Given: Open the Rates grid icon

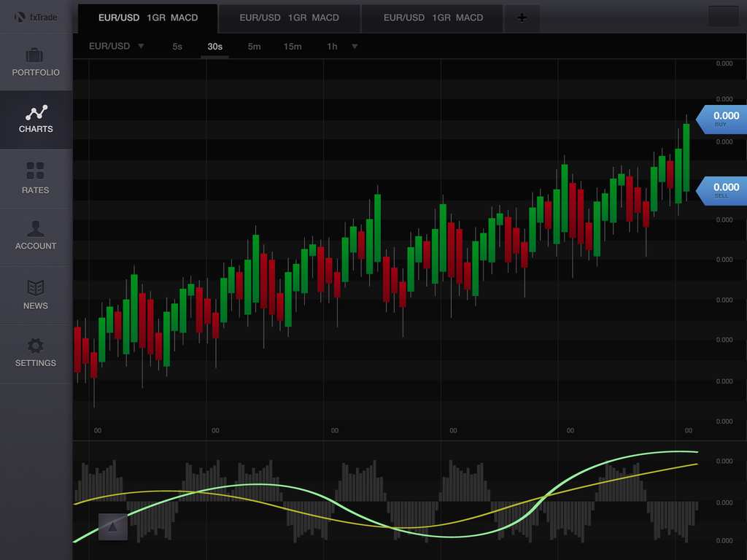Looking at the screenshot, I should 35,171.
